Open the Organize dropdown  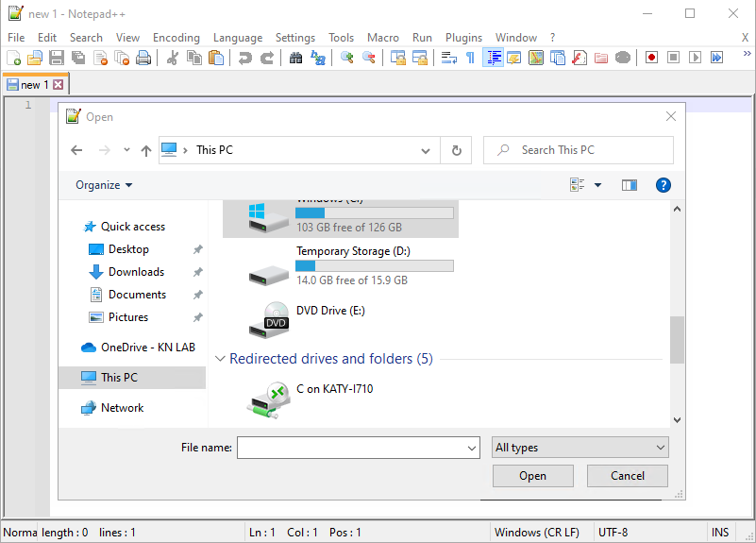(104, 185)
